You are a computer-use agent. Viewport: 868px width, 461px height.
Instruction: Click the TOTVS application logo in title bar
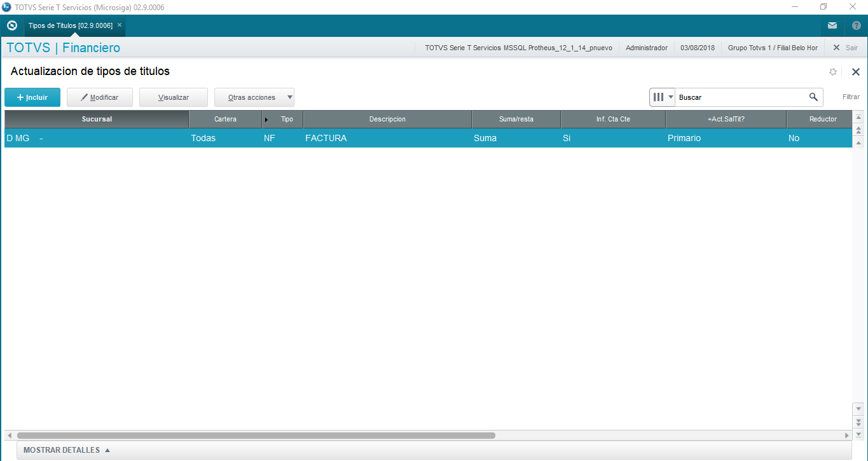coord(6,7)
